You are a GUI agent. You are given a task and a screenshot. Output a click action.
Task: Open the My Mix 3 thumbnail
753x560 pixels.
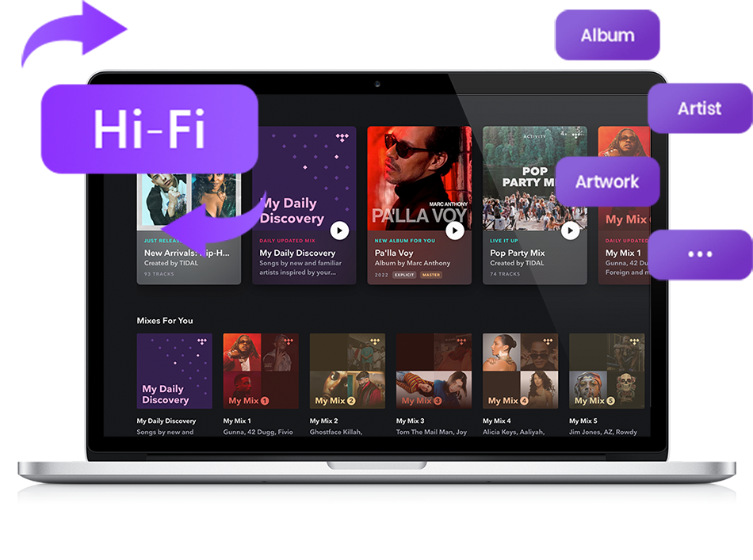434,371
